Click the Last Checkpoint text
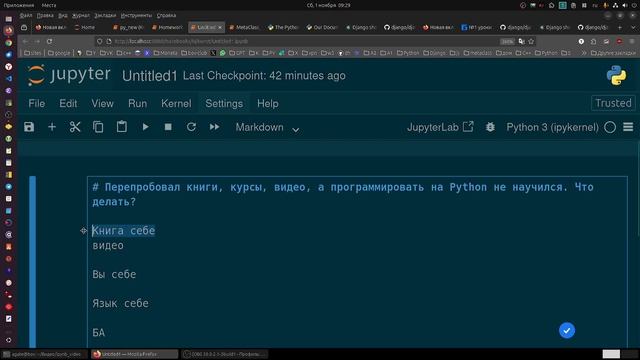Image resolution: width=640 pixels, height=360 pixels. tap(264, 76)
